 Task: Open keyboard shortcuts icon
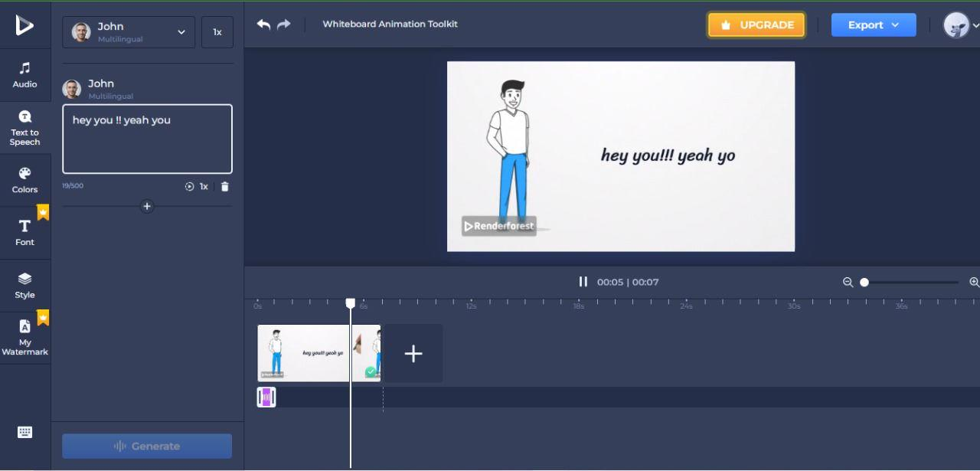pos(24,433)
